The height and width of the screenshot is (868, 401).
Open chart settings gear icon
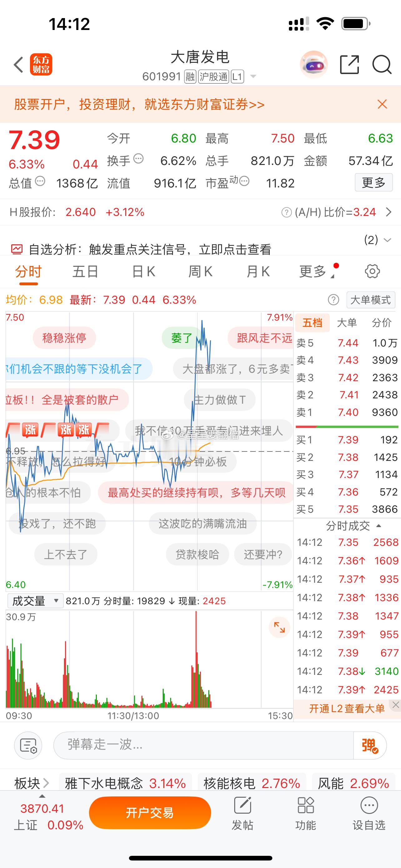(372, 271)
